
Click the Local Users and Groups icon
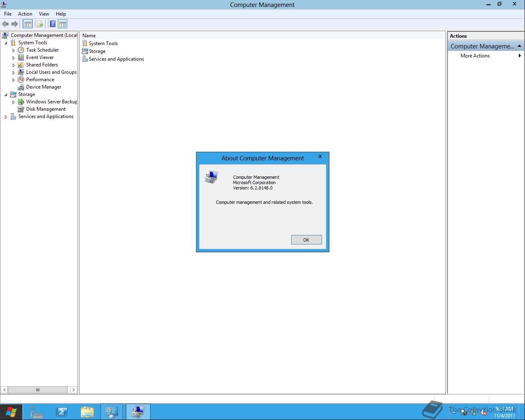pos(21,72)
